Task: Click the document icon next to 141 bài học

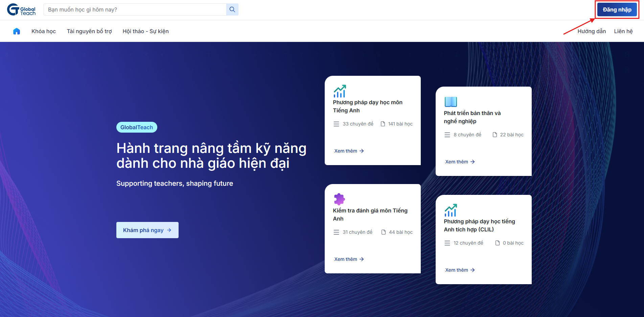Action: pos(383,124)
